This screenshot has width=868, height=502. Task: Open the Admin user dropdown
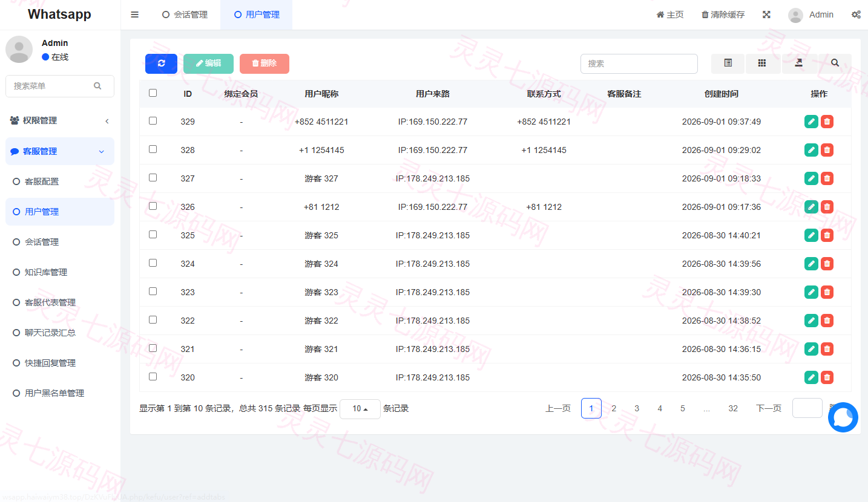[x=811, y=15]
